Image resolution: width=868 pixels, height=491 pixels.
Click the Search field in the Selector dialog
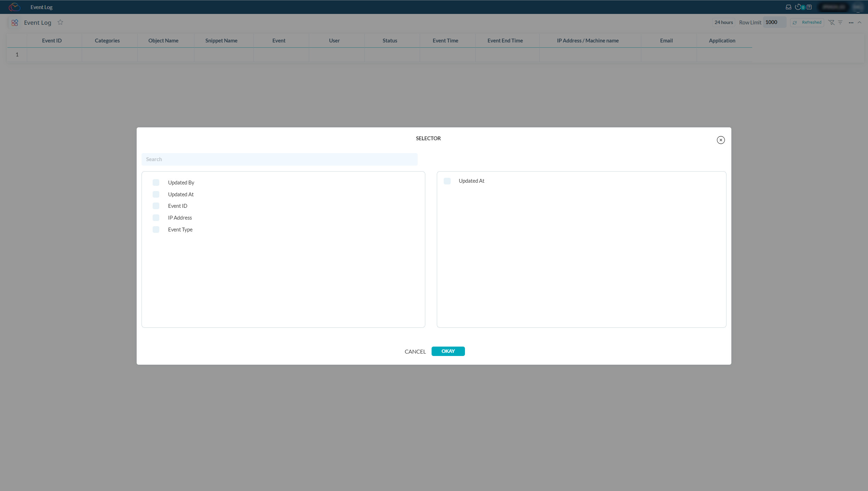[x=279, y=159]
